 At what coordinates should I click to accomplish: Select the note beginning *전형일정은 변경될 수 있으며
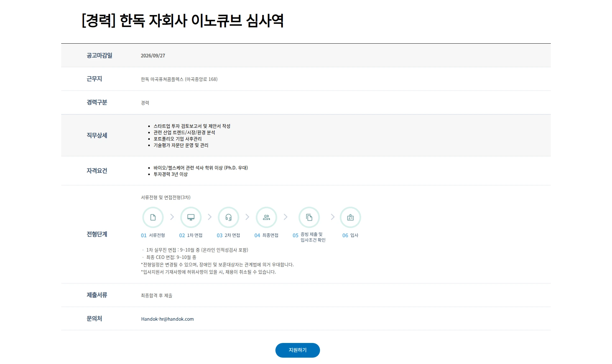pos(217,265)
